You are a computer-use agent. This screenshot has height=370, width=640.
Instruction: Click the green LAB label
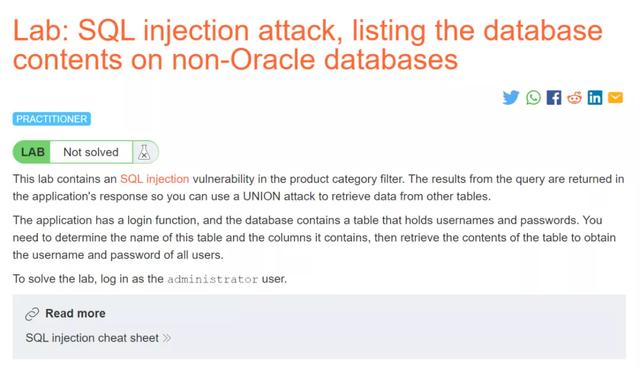pos(32,152)
